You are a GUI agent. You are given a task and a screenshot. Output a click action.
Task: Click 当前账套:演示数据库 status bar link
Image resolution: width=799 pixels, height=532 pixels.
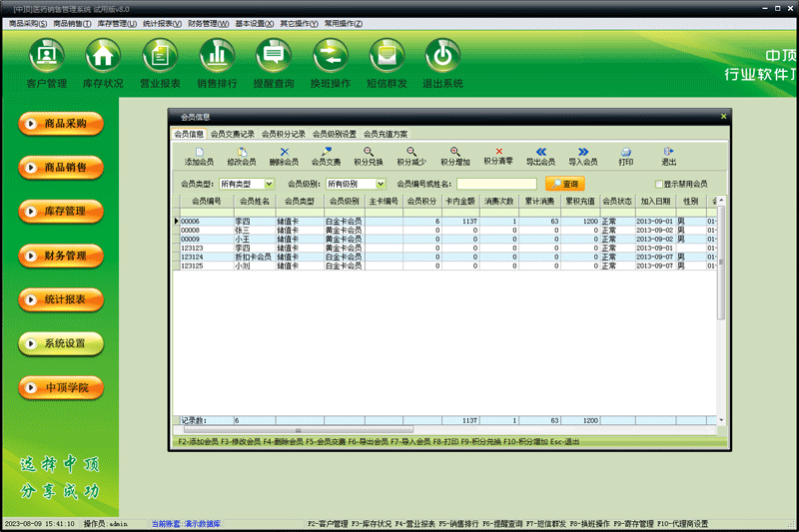186,523
